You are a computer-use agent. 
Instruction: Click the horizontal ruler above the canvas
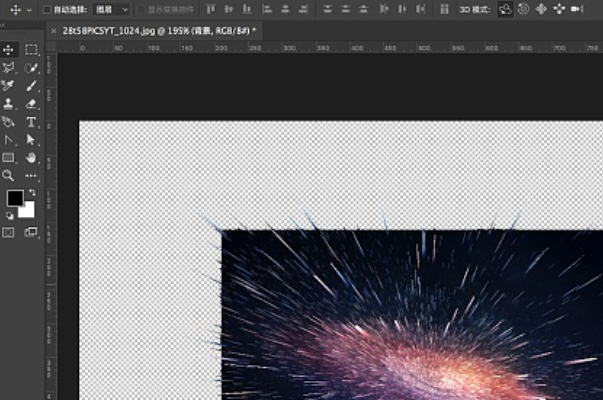330,47
